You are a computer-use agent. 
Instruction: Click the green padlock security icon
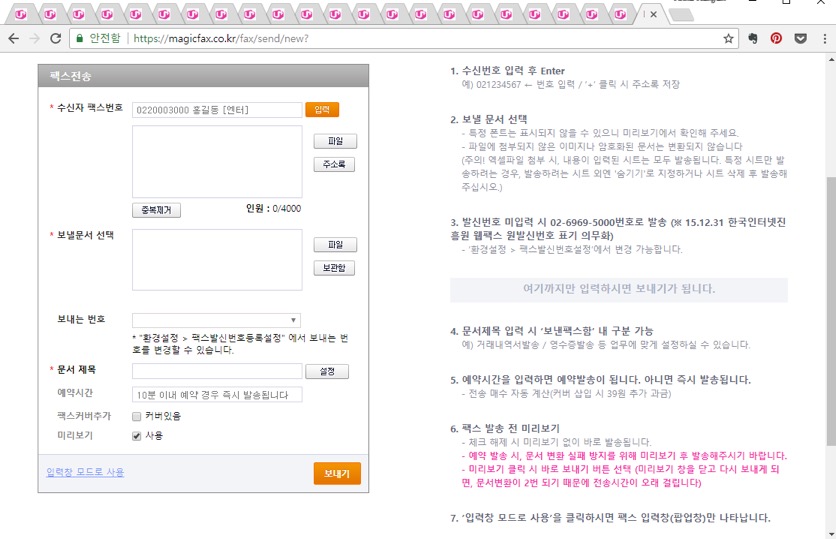click(x=79, y=38)
